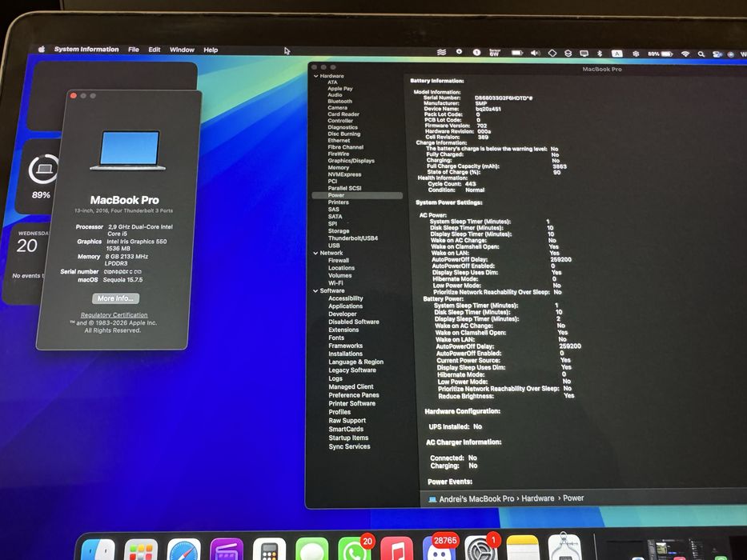Click the MacBook Pro laptop image
This screenshot has height=560, width=747.
click(128, 150)
